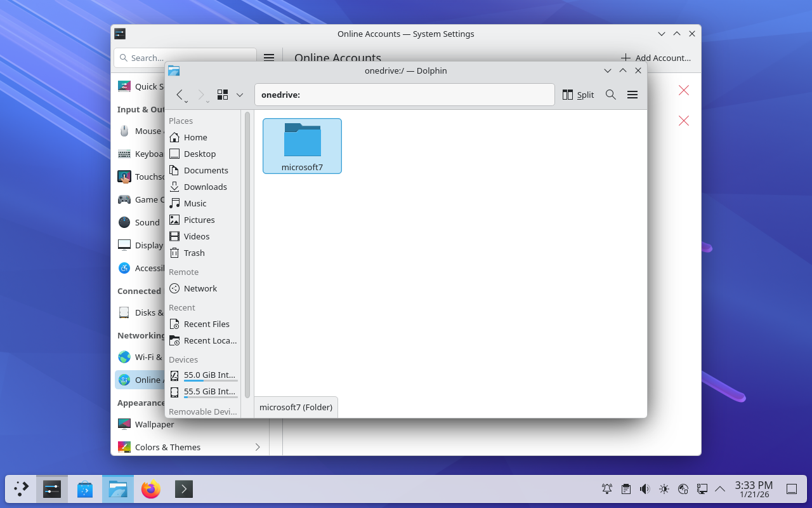Open the Discover store from taskbar
This screenshot has height=508, width=812.
point(85,489)
